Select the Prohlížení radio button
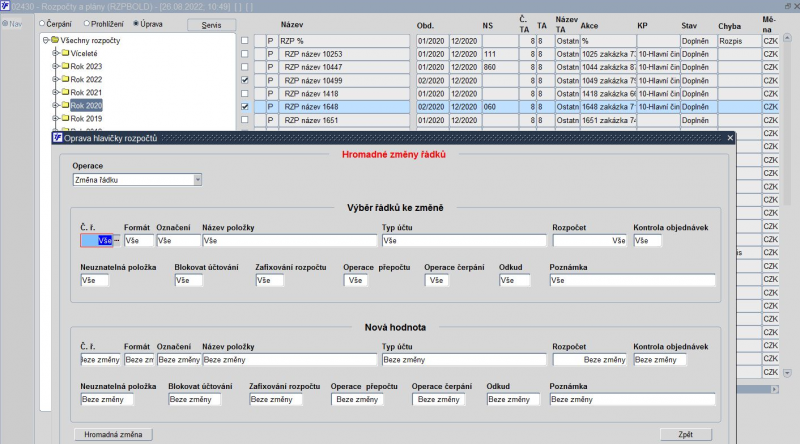 pos(87,23)
